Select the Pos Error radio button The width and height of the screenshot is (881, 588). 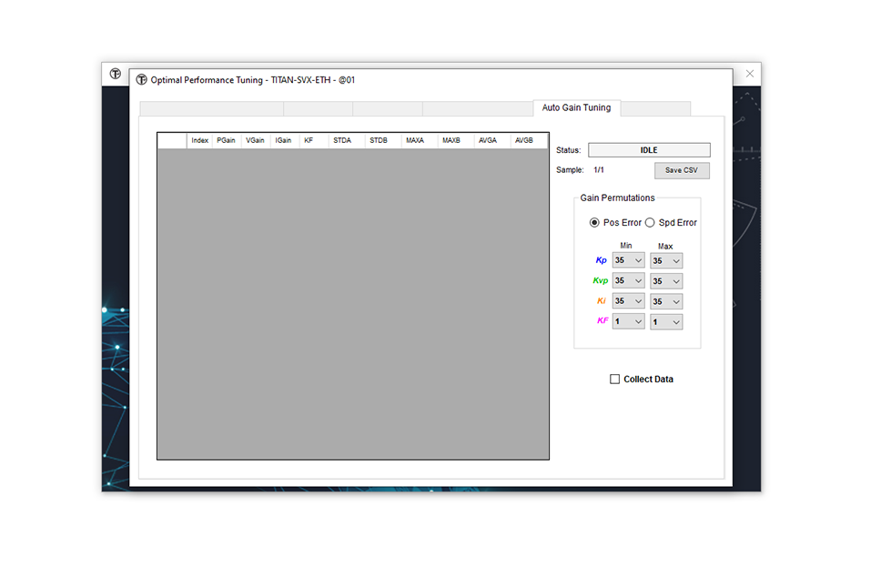point(594,223)
